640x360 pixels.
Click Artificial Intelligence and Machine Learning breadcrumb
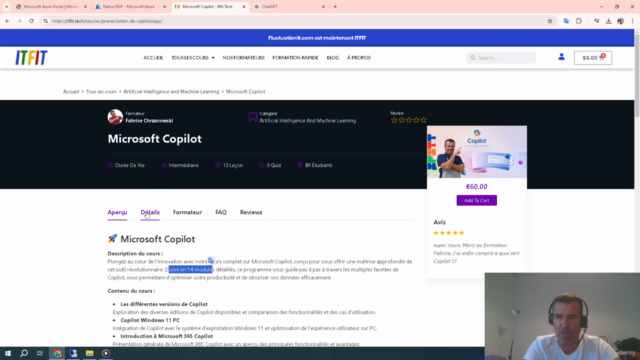pos(171,91)
